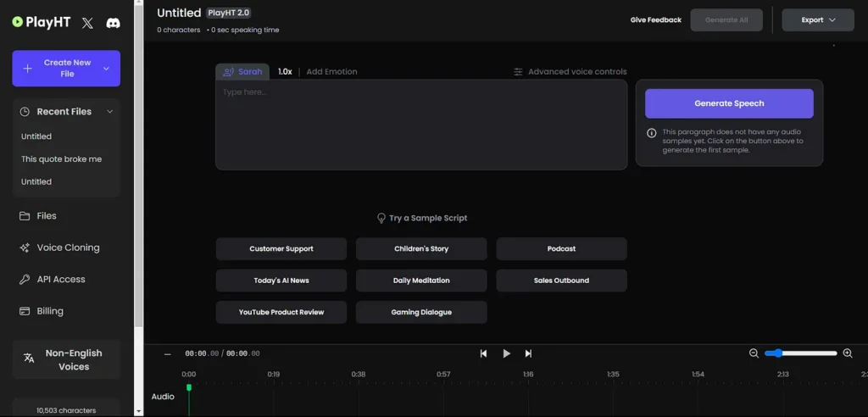Image resolution: width=868 pixels, height=417 pixels.
Task: Click the Type here text area
Action: pos(420,125)
